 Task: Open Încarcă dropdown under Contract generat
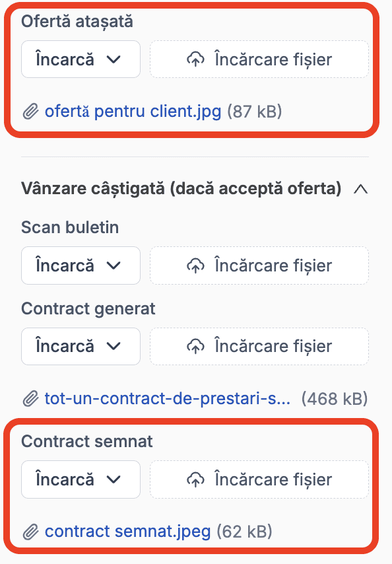[81, 346]
